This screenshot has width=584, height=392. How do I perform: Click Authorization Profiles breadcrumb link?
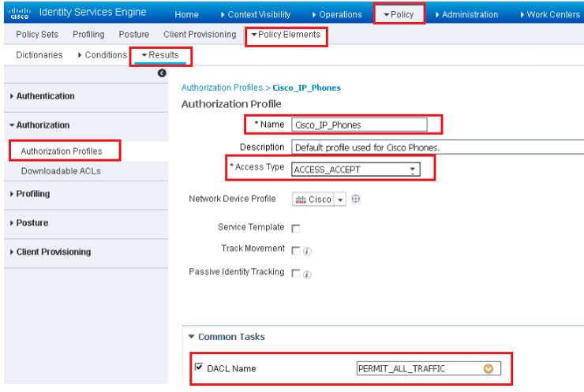pyautogui.click(x=222, y=88)
